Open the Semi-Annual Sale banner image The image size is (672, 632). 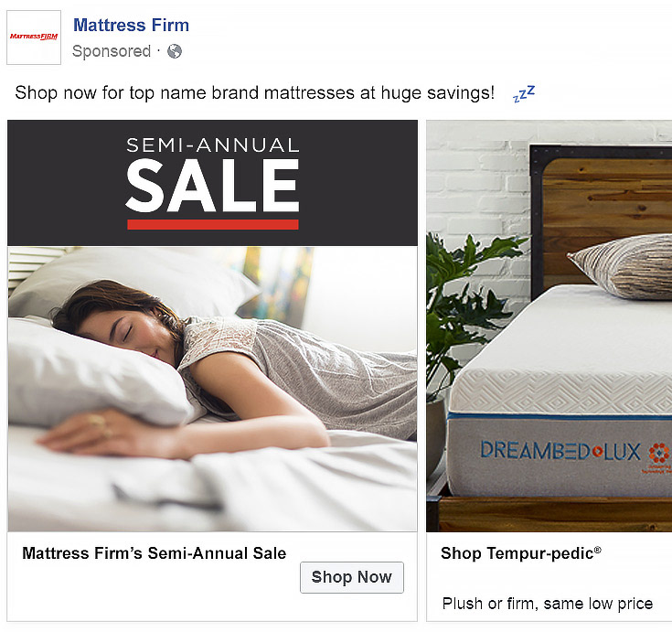pyautogui.click(x=212, y=183)
